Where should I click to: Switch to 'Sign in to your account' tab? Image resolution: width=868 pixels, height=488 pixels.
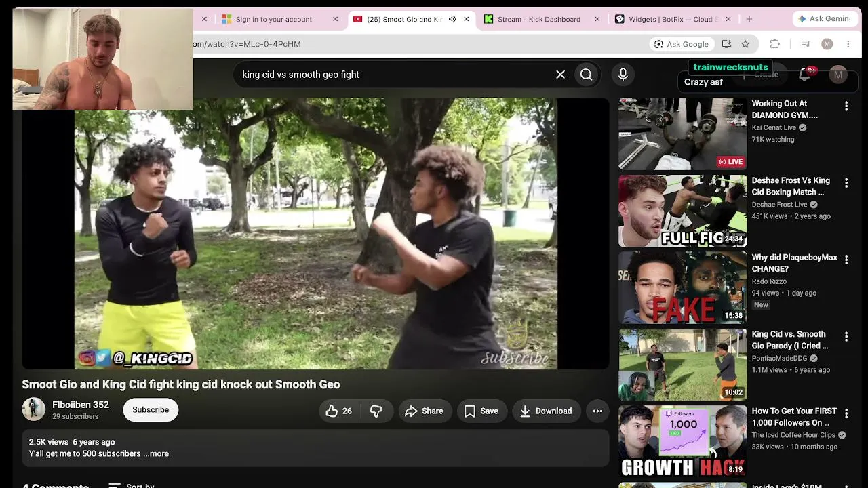[x=274, y=19]
